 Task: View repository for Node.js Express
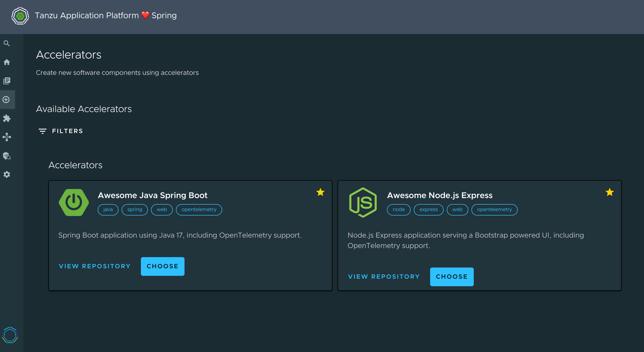(x=384, y=277)
